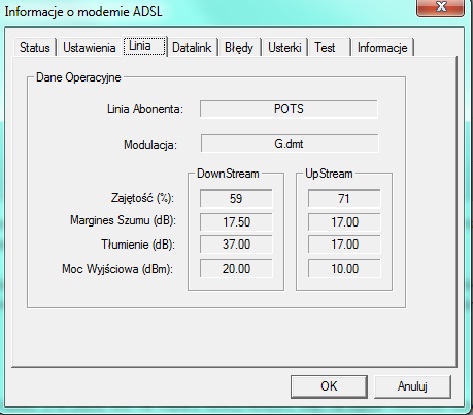
Task: Select the Linia tab
Action: click(144, 46)
